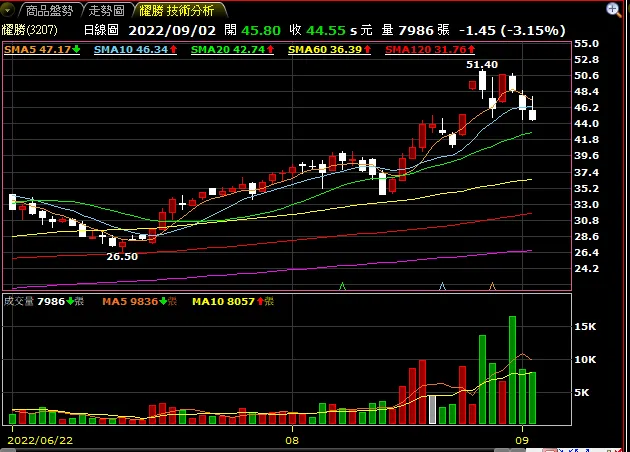Click the SMA60 36.39 indicator label
This screenshot has height=452, width=630.
tap(329, 50)
